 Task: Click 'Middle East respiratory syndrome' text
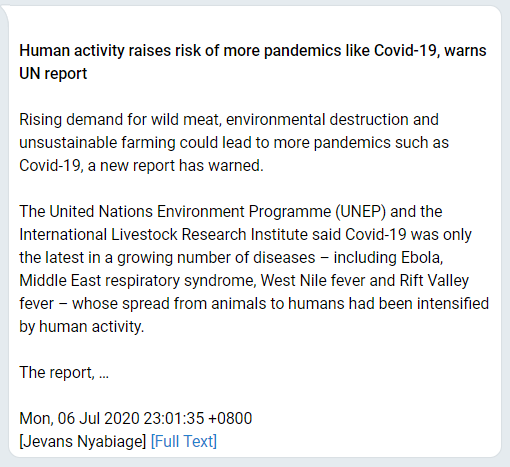pos(137,280)
